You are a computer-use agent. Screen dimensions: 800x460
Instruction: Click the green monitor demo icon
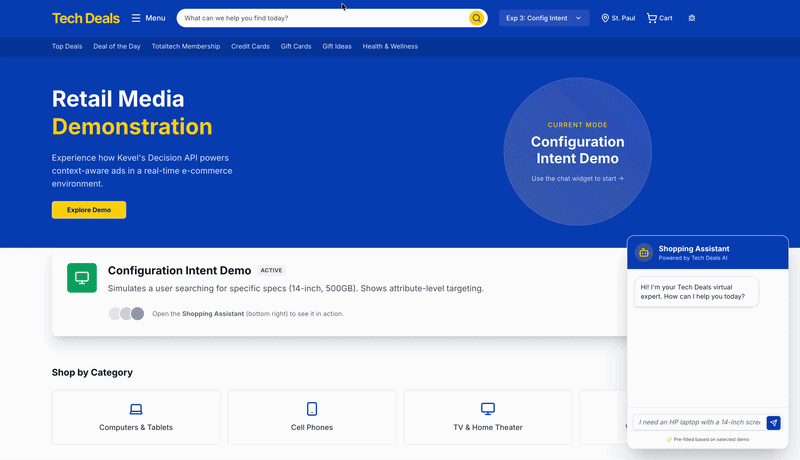point(82,278)
